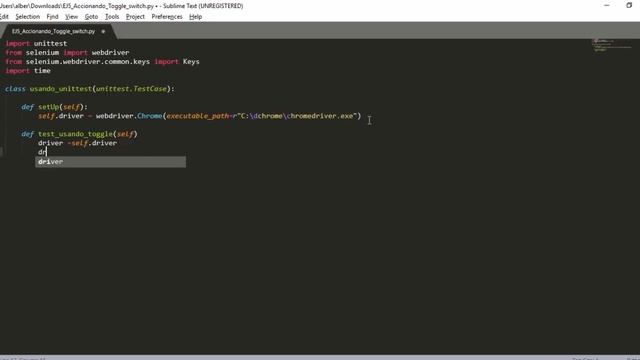Image resolution: width=640 pixels, height=360 pixels.
Task: Minimize the Sublime Text window
Action: [607, 6]
